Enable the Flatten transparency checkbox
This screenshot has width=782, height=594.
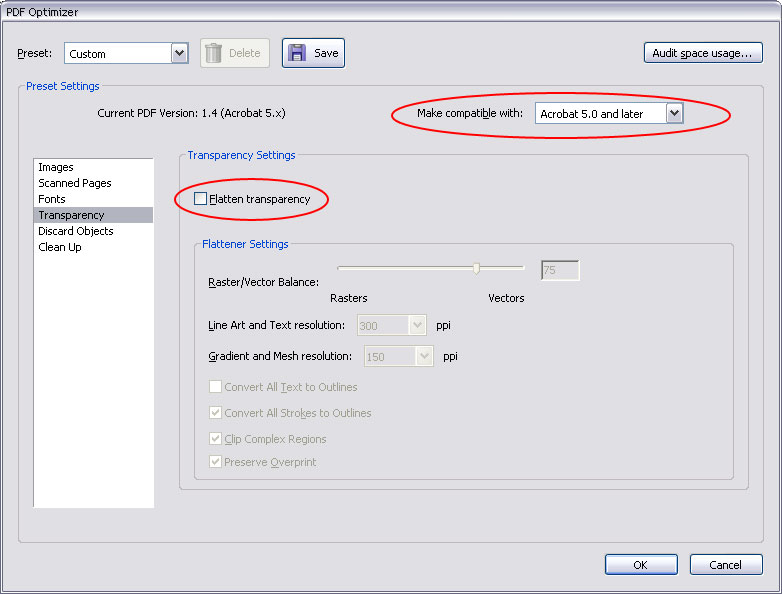pyautogui.click(x=200, y=198)
